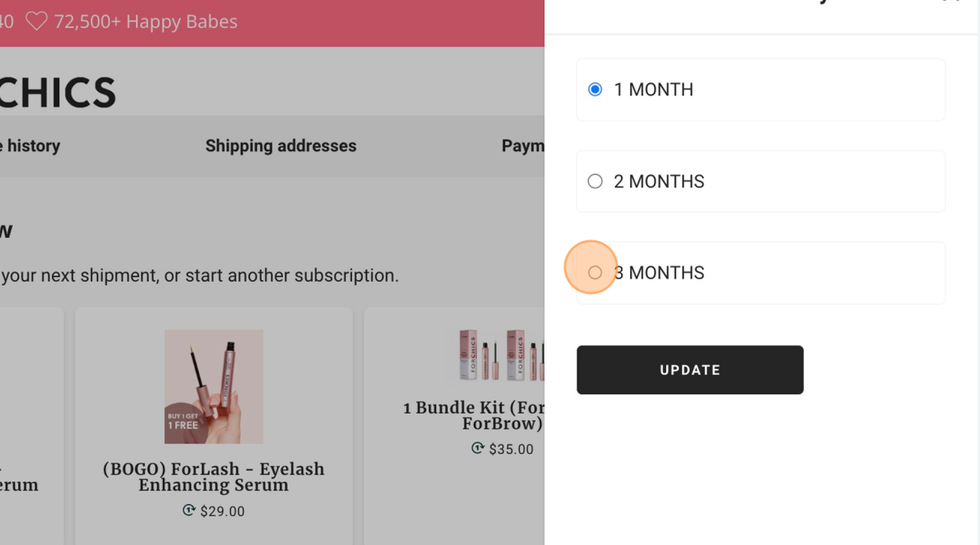The width and height of the screenshot is (980, 545).
Task: Click the subscription icon next to $29.00
Action: tap(189, 510)
